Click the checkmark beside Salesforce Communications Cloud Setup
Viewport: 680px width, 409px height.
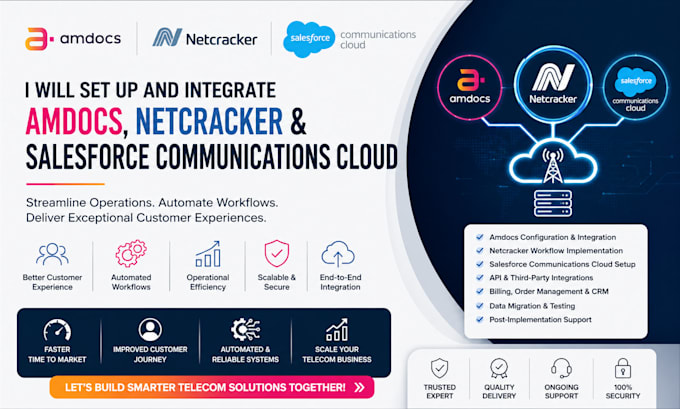tap(480, 264)
